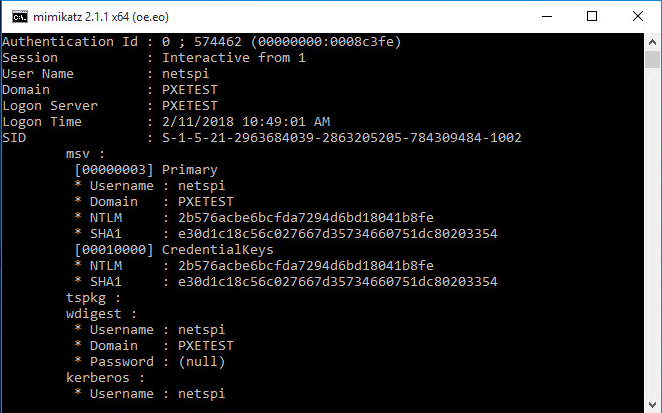Click the CredentialKeys SHA1 hash value
This screenshot has height=413, width=662.
click(338, 282)
